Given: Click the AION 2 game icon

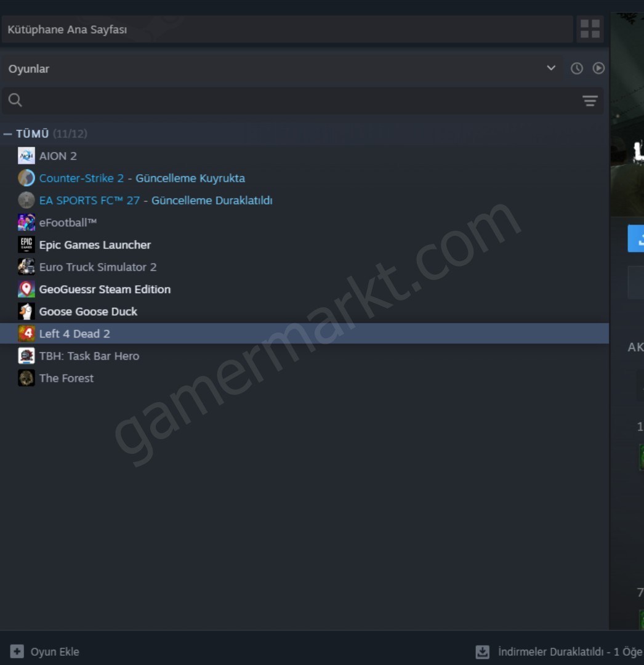Looking at the screenshot, I should 26,156.
